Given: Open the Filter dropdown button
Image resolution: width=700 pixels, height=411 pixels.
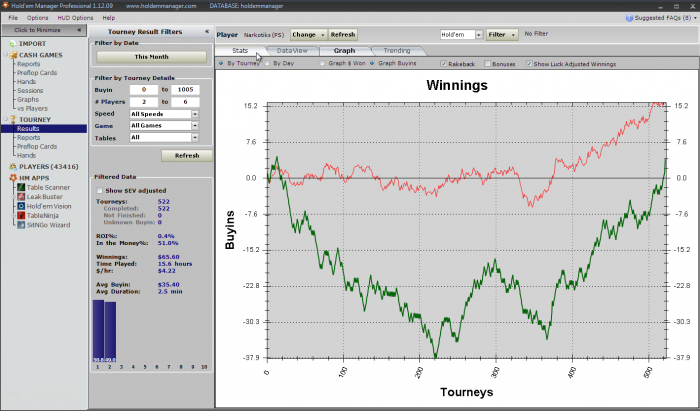Looking at the screenshot, I should (502, 35).
